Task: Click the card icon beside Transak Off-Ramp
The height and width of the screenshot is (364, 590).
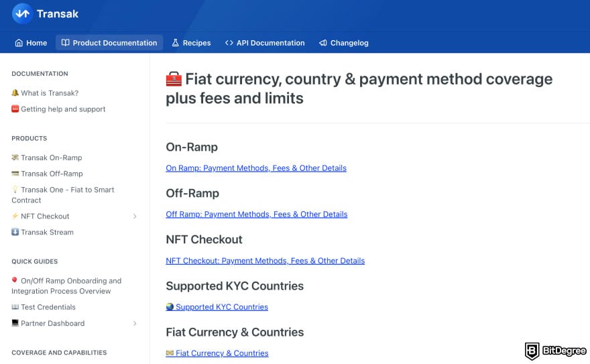Action: (x=15, y=174)
